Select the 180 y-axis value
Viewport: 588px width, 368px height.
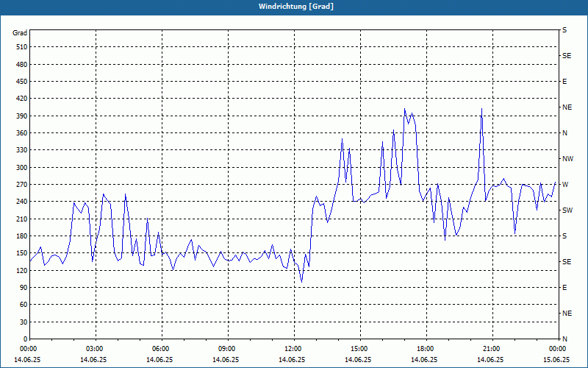click(x=21, y=236)
